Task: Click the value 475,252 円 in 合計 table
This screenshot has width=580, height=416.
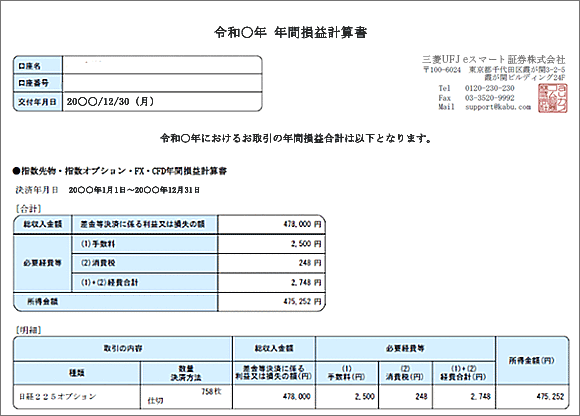Action: pyautogui.click(x=302, y=302)
